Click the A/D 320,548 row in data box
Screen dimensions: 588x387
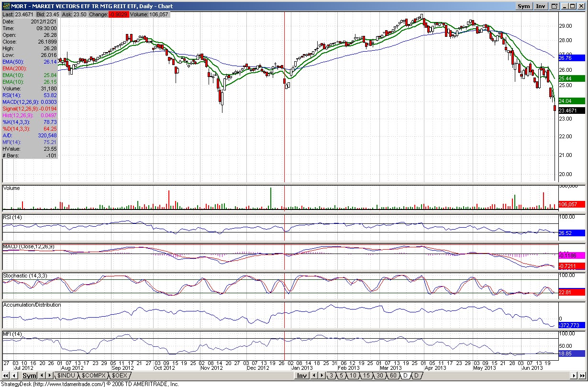click(30, 135)
